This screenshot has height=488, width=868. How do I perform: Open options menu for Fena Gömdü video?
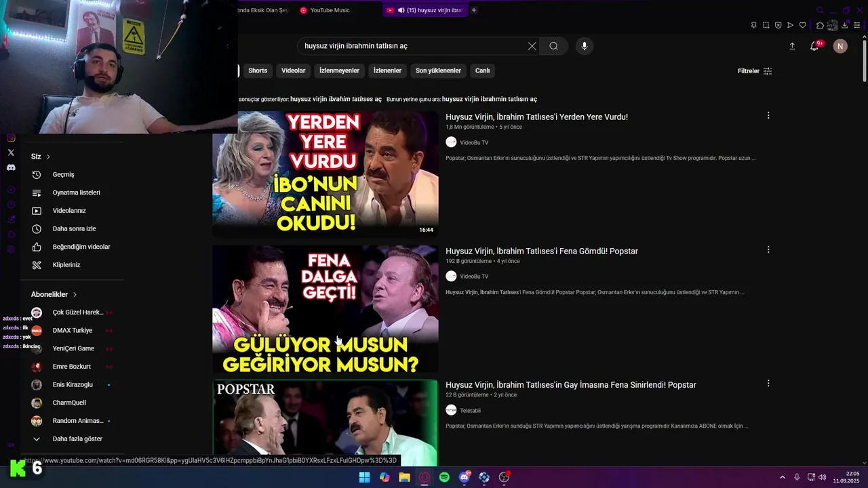point(768,250)
